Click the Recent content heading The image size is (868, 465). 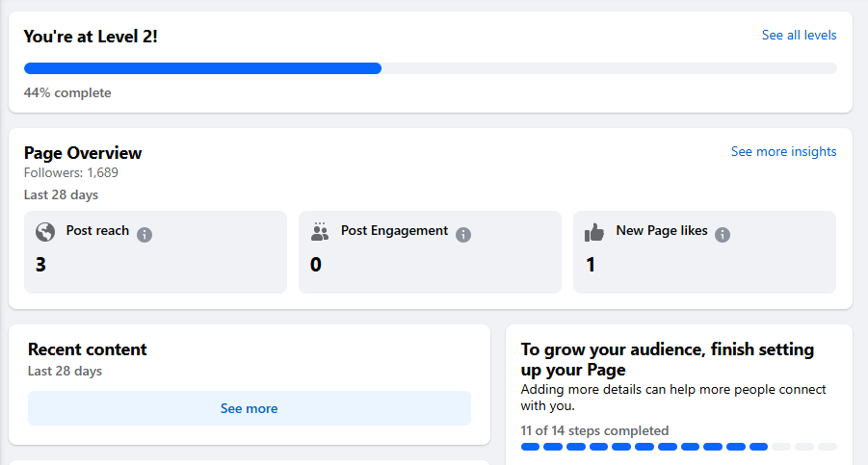[88, 349]
